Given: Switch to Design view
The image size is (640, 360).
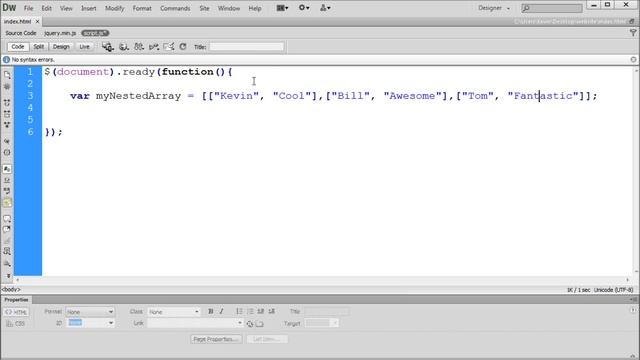Looking at the screenshot, I should click(x=61, y=47).
